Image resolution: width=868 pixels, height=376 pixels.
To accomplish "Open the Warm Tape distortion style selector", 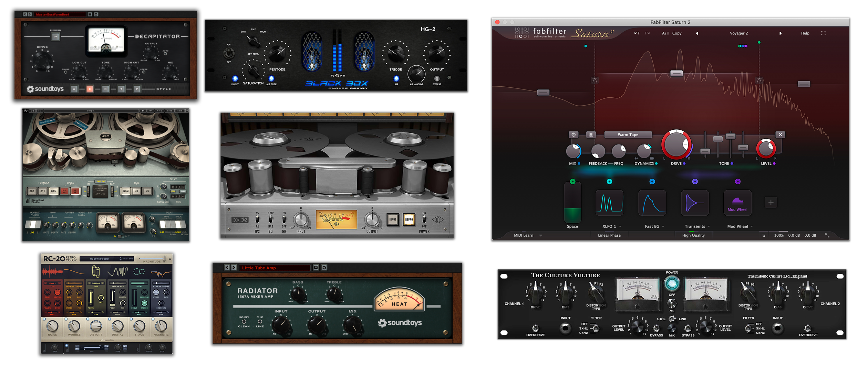I will coord(628,135).
